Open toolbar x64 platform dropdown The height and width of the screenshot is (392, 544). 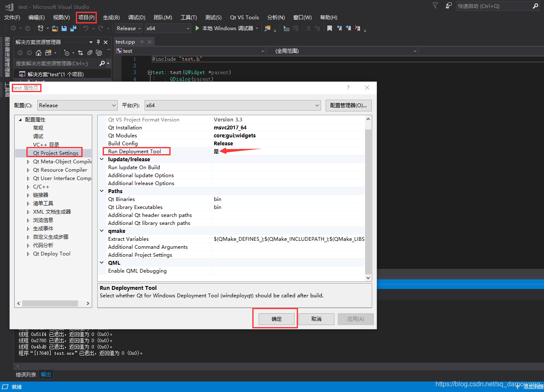pyautogui.click(x=168, y=28)
